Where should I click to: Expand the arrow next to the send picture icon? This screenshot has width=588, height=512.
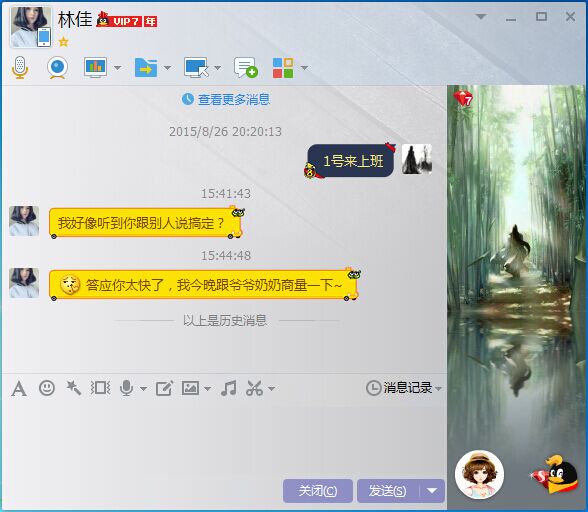tap(207, 389)
